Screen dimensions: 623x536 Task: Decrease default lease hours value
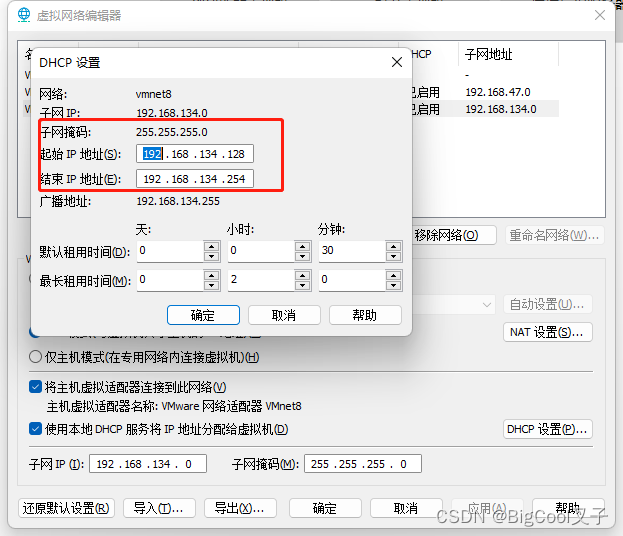pos(302,256)
